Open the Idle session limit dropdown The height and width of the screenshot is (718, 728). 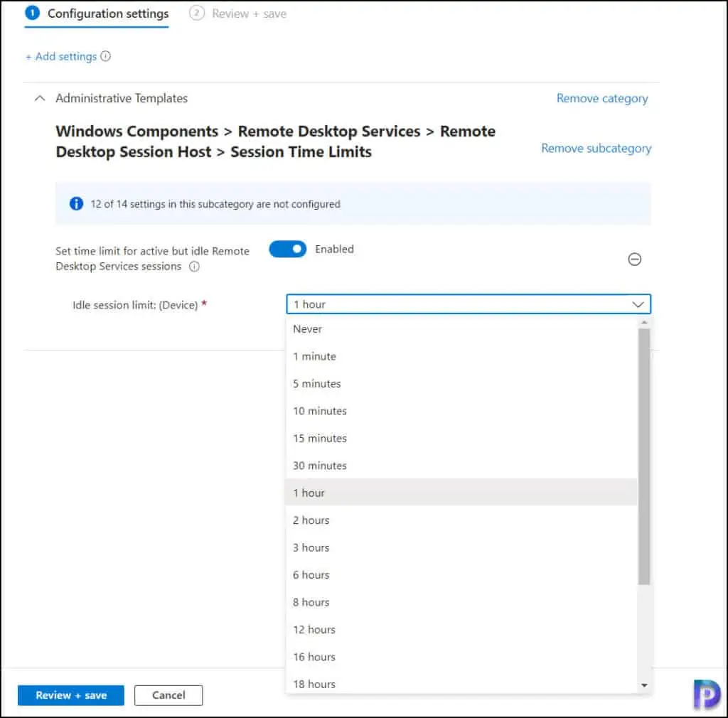pos(469,304)
